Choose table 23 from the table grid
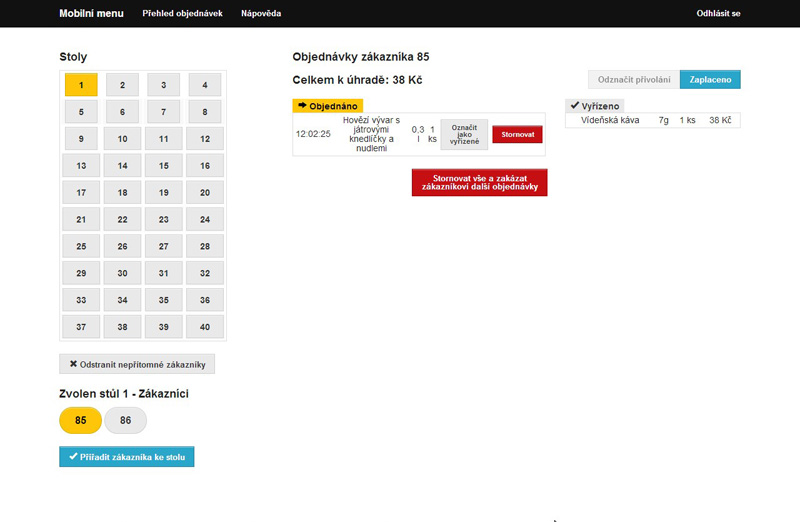The width and height of the screenshot is (800, 522). click(164, 220)
